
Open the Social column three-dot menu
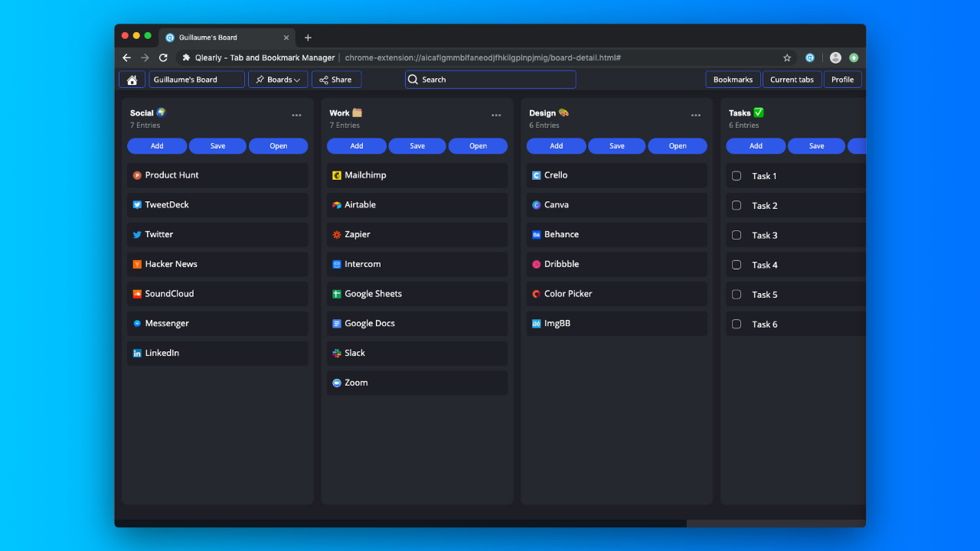(296, 116)
